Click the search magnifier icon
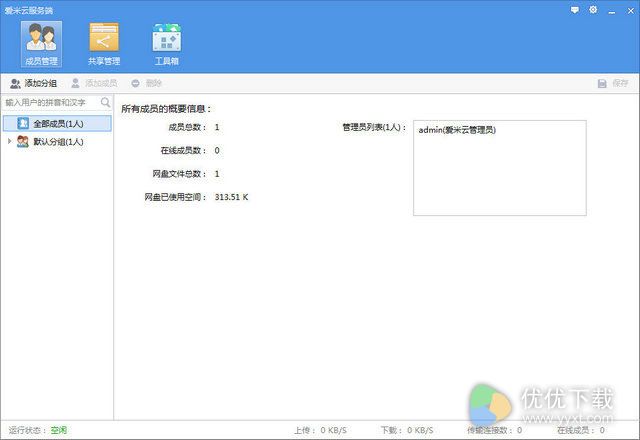Viewport: 640px width, 440px height. point(105,102)
